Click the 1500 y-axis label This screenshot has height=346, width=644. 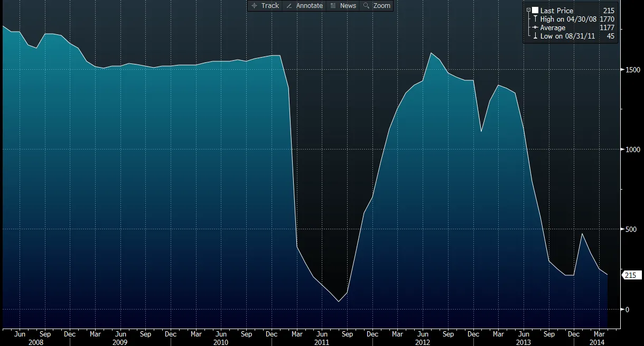[x=632, y=70]
